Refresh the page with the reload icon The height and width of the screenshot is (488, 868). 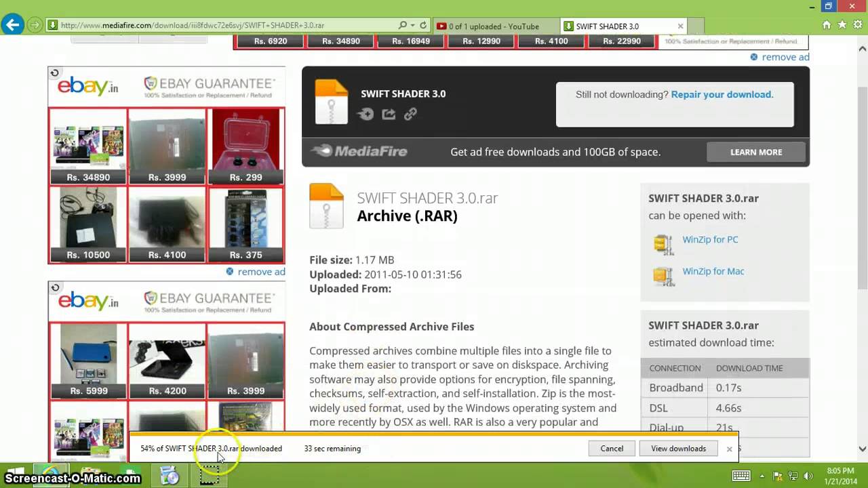point(423,25)
